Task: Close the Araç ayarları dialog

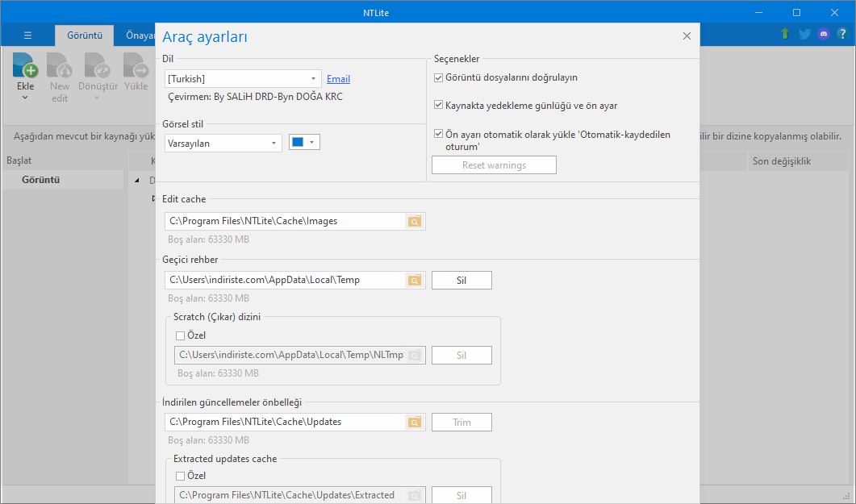Action: tap(687, 36)
